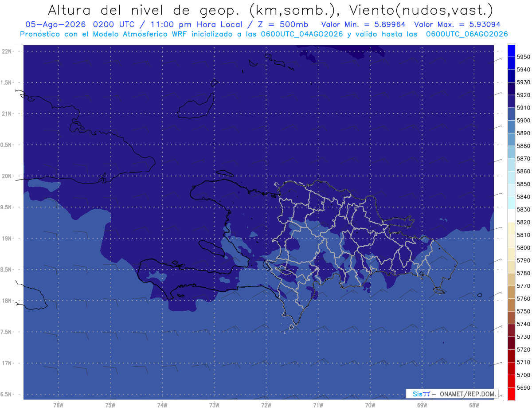The image size is (532, 411).
Task: Click the '17N' latitude label
Action: point(7,363)
